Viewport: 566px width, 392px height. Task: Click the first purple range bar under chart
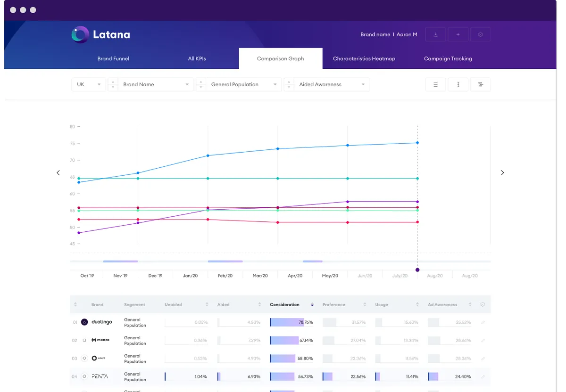click(121, 261)
